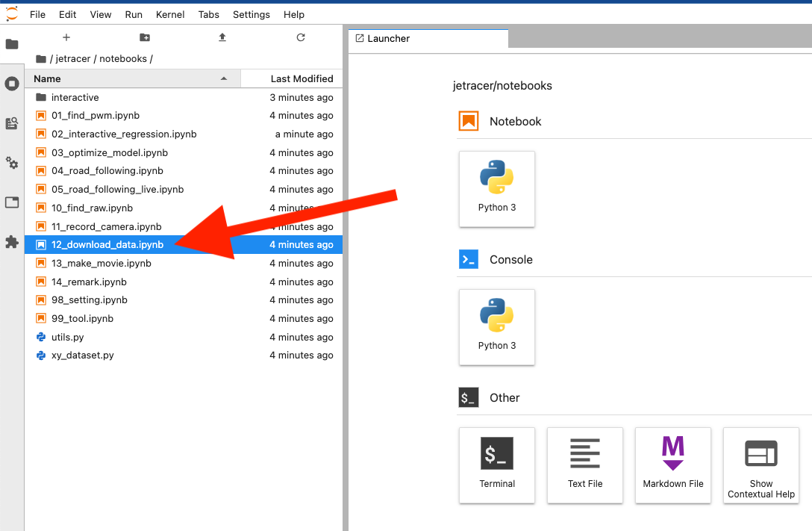Click Show Contextual Help card
This screenshot has width=812, height=531.
(761, 465)
